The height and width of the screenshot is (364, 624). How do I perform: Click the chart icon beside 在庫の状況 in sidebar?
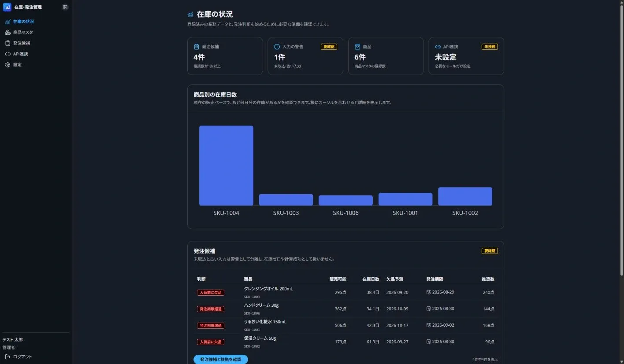7,22
